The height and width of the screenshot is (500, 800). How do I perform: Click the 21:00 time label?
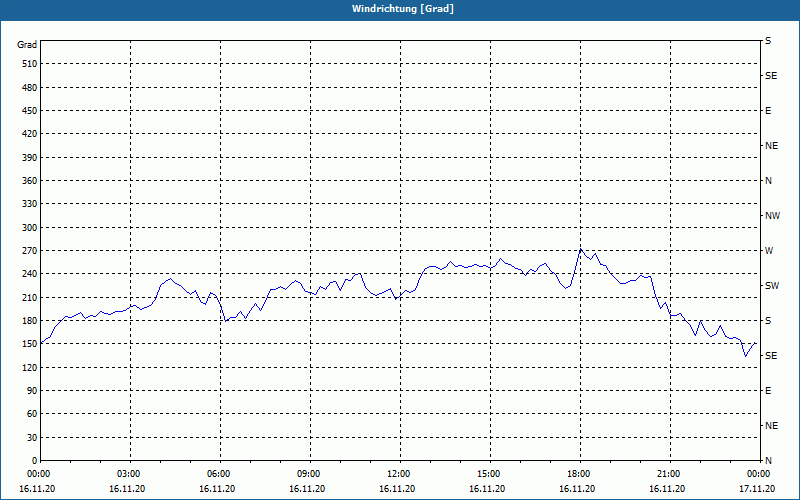[670, 474]
